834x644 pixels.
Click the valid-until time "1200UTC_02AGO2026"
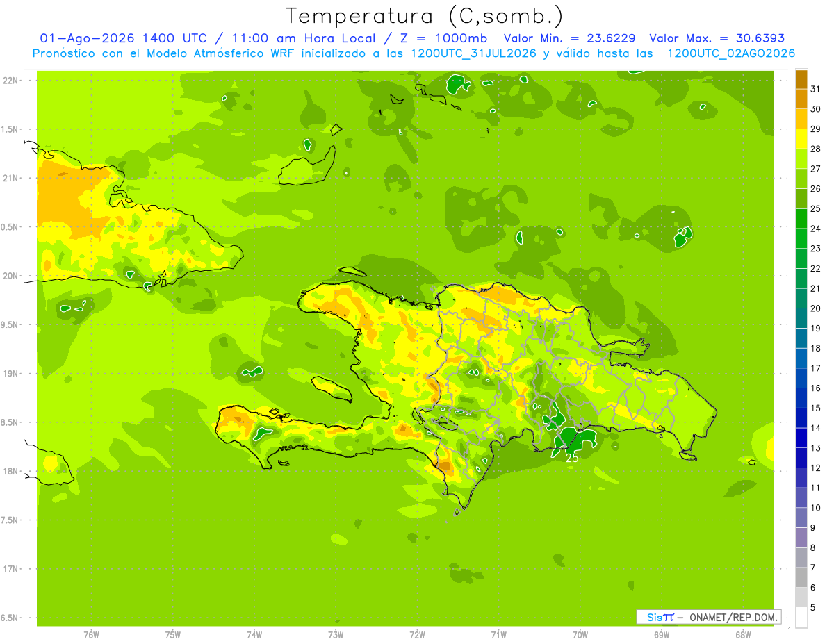point(731,53)
